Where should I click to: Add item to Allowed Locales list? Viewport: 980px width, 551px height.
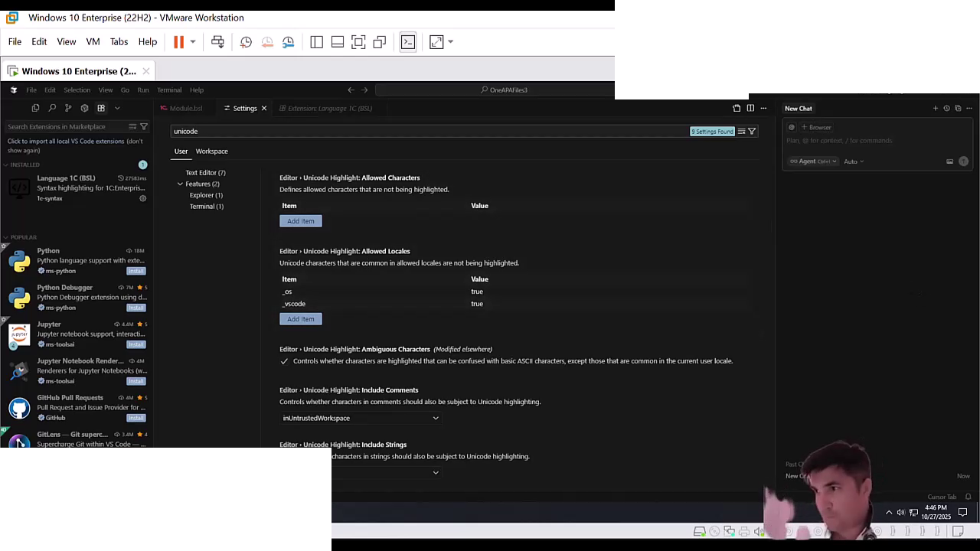pos(301,319)
